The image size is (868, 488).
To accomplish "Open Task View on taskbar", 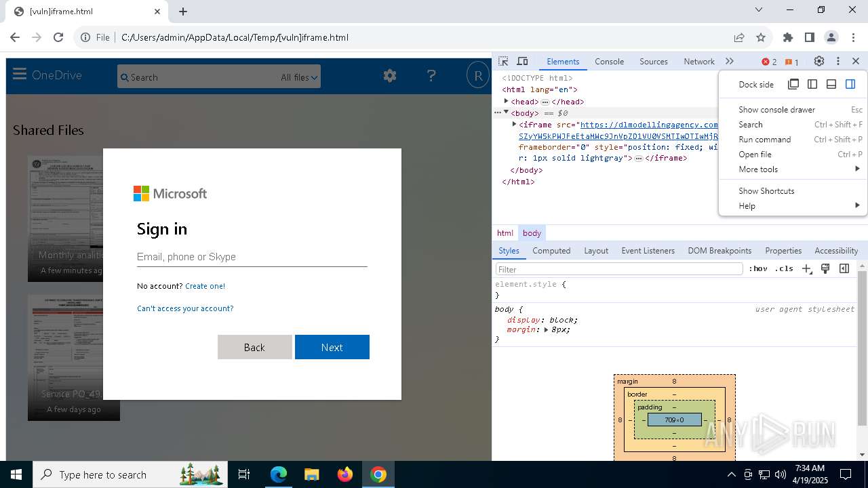I will pos(244,474).
